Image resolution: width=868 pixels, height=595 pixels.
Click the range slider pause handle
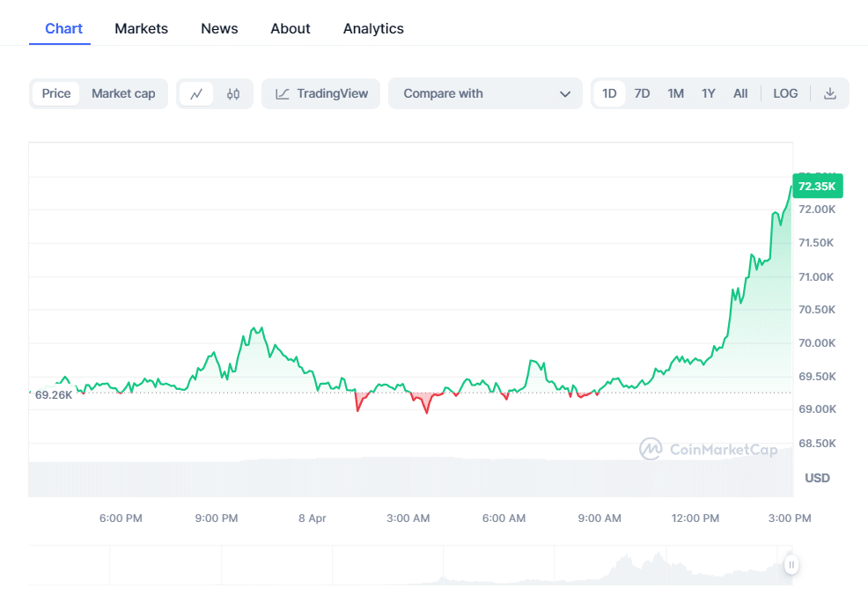tap(791, 564)
